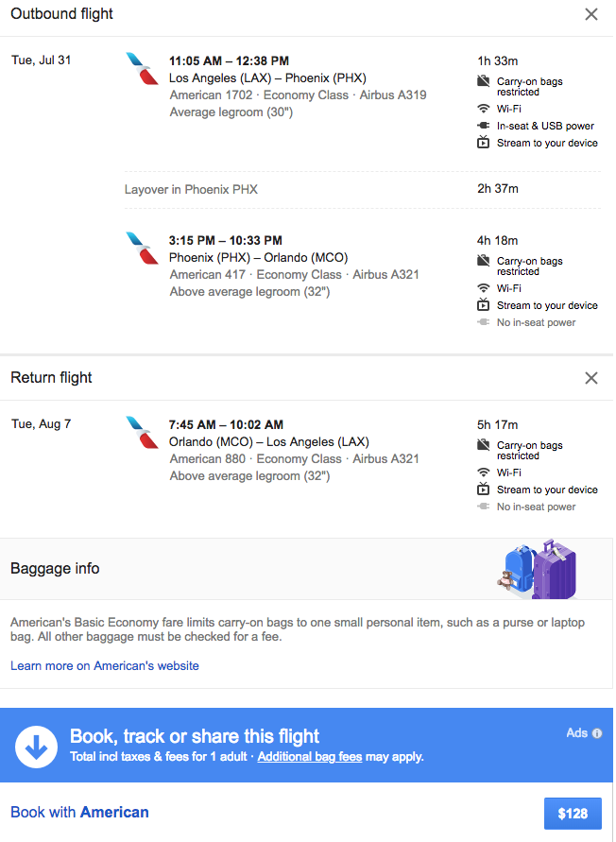Open the Additional bag fees link

click(310, 757)
